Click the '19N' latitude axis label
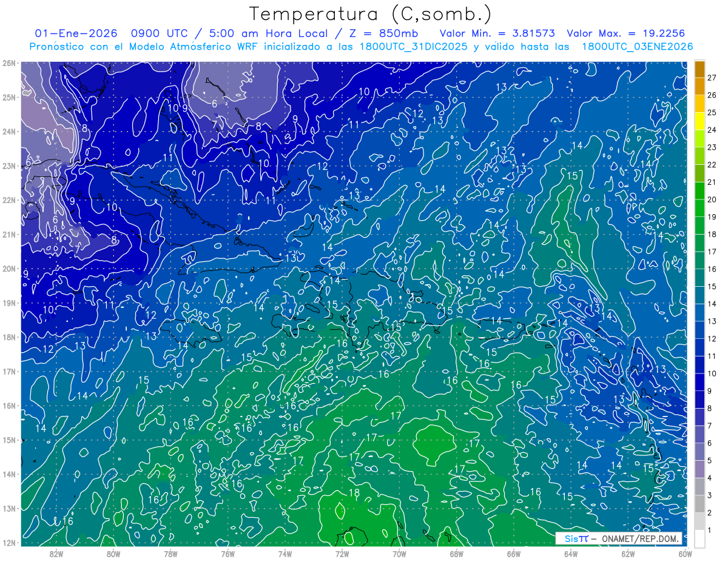 point(8,303)
